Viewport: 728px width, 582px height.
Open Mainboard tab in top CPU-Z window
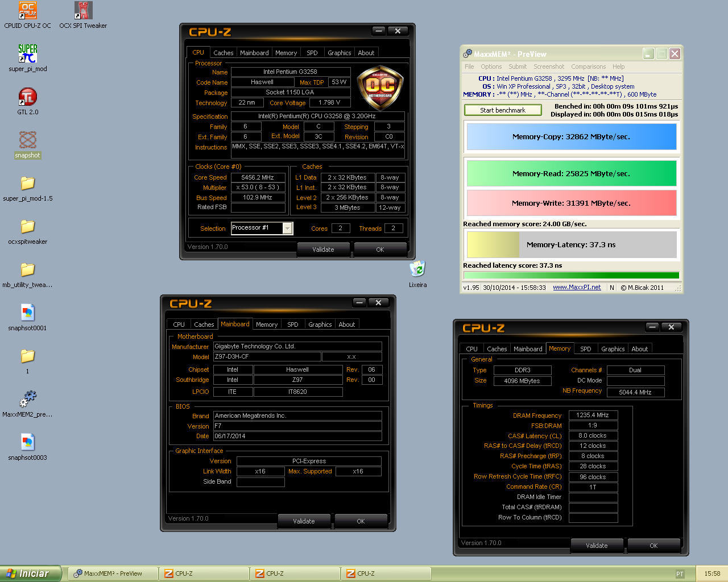[254, 53]
